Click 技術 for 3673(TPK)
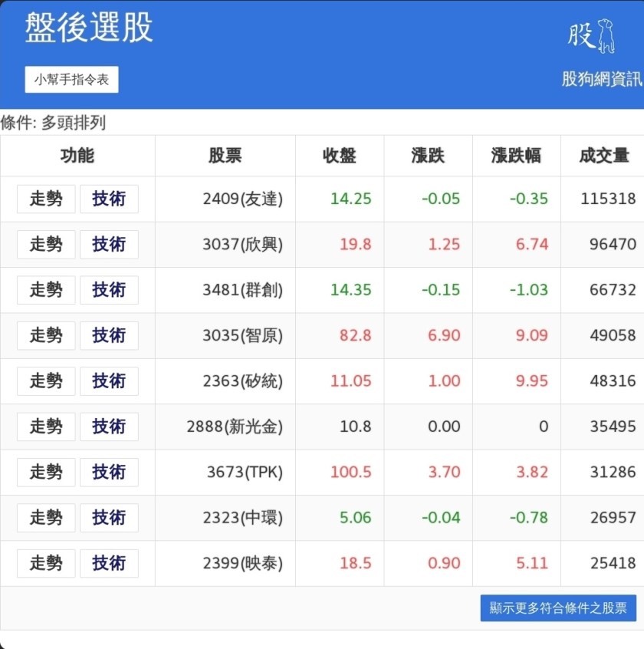The width and height of the screenshot is (644, 649). 109,473
